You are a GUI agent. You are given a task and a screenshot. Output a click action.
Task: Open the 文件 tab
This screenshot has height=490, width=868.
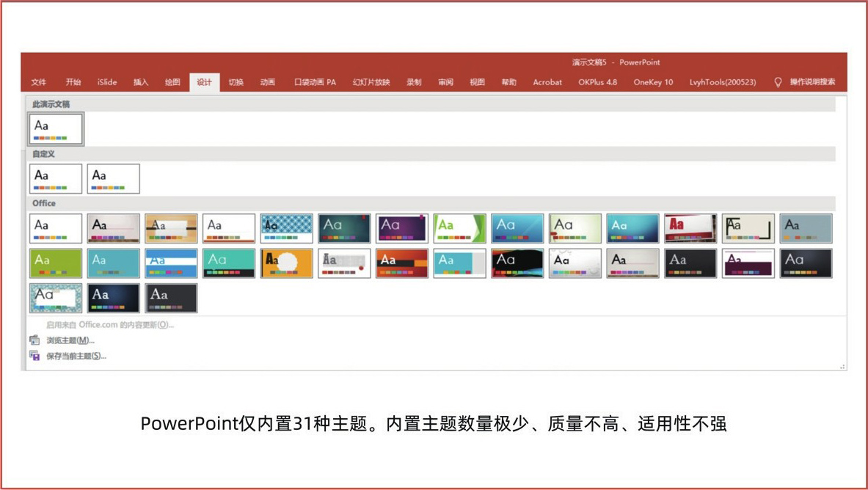[x=39, y=82]
